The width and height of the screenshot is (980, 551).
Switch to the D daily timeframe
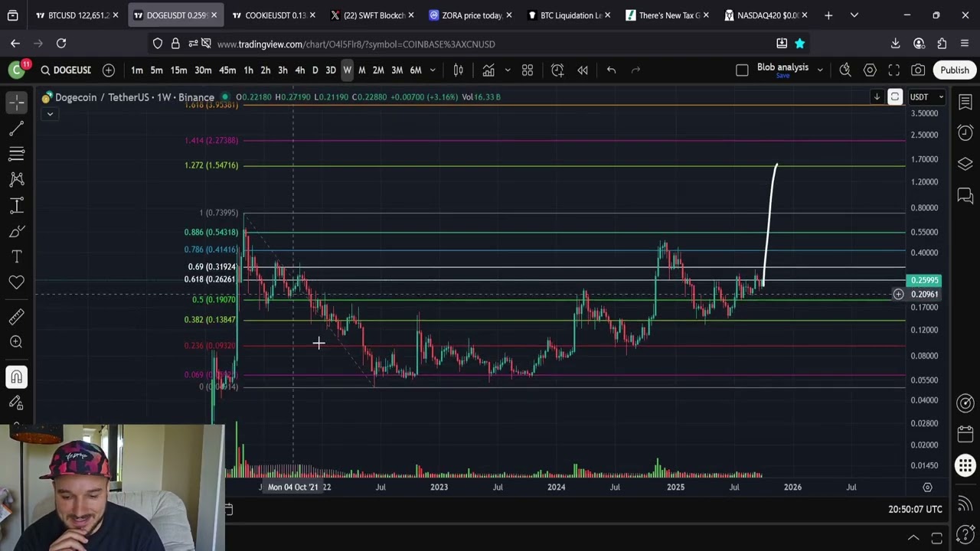[x=315, y=70]
